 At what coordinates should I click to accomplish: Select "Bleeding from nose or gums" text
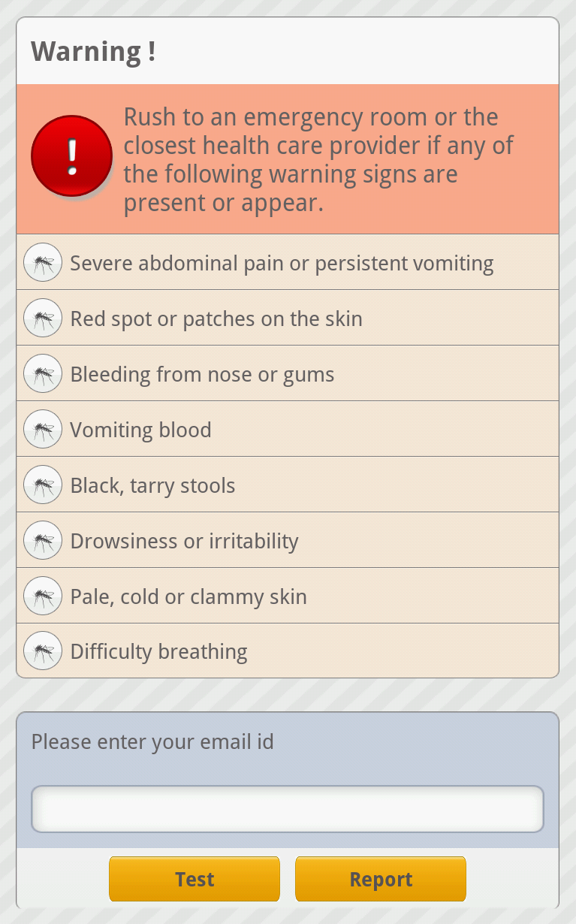[x=202, y=375]
